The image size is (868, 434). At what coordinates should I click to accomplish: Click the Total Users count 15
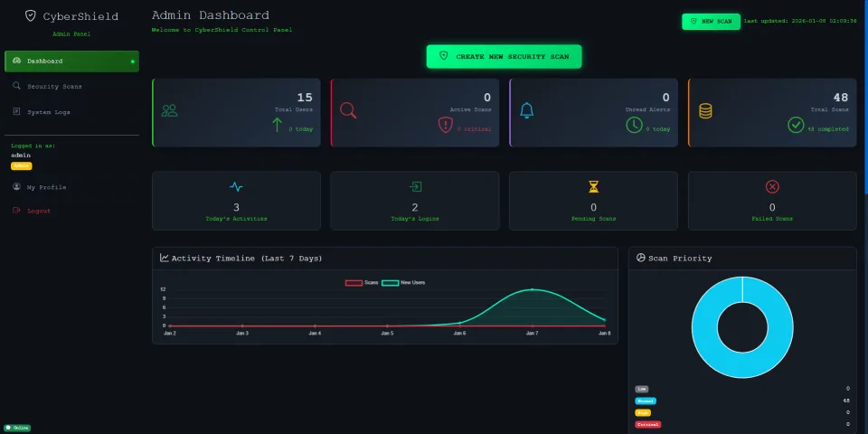305,98
